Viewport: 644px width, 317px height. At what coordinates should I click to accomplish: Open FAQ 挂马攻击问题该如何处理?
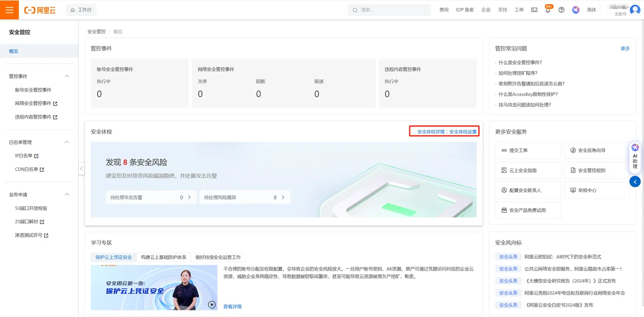coord(524,105)
